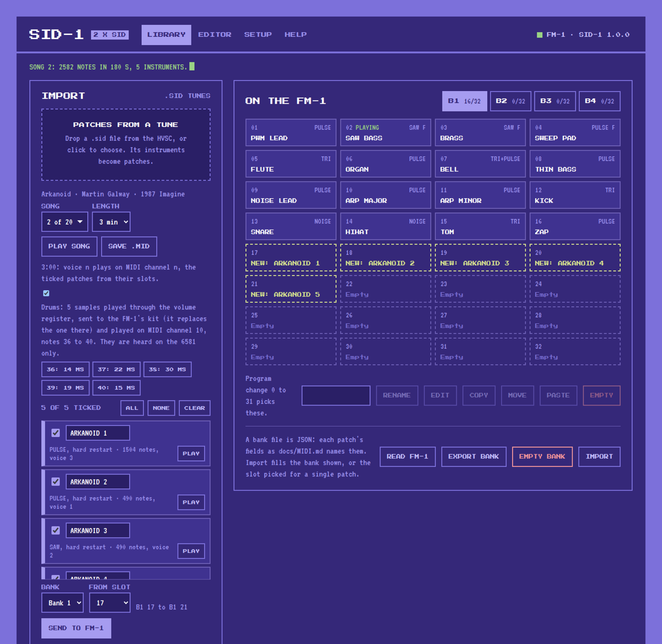Open the From Slot dropdown showing 17

click(x=110, y=603)
